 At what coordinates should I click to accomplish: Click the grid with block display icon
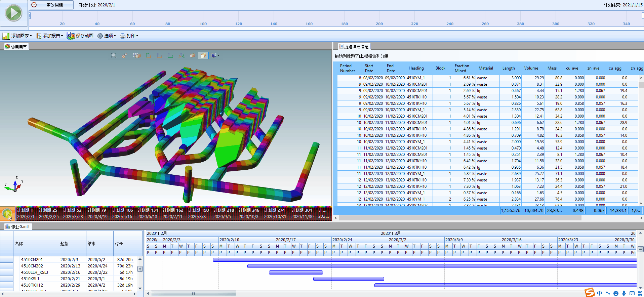tap(136, 55)
